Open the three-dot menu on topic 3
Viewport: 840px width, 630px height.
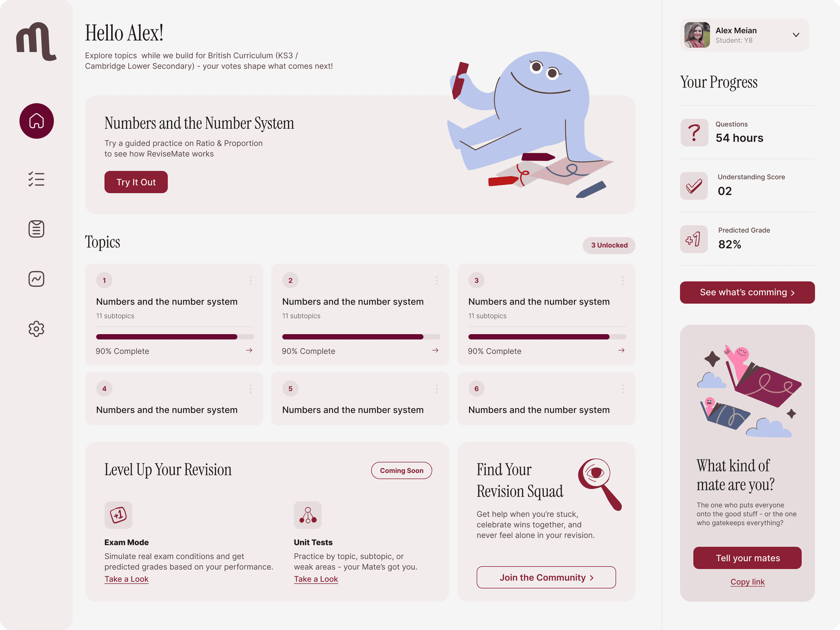click(622, 280)
